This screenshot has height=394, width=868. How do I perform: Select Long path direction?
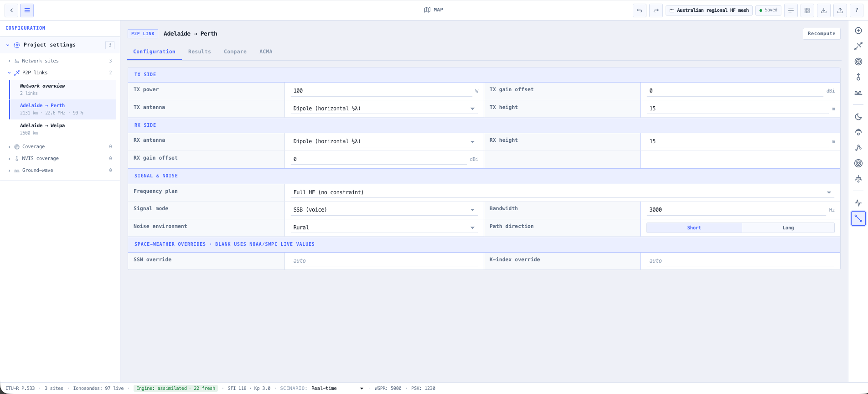(x=788, y=228)
